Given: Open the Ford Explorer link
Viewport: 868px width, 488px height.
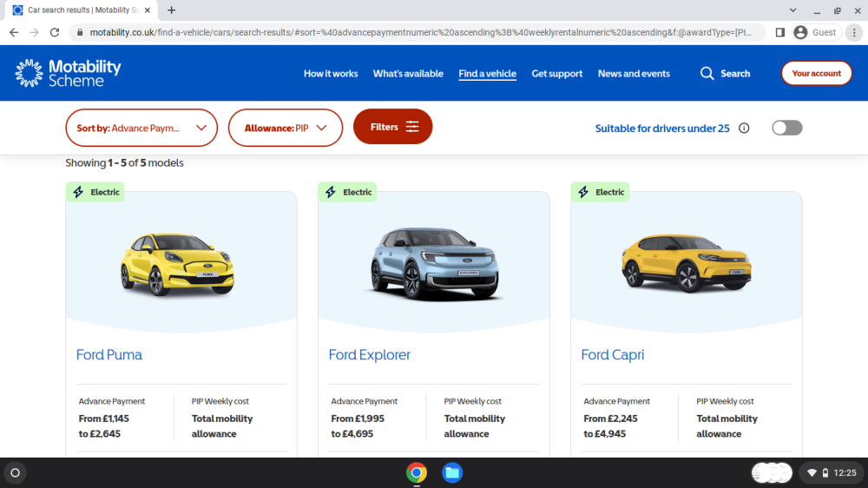Looking at the screenshot, I should click(369, 354).
